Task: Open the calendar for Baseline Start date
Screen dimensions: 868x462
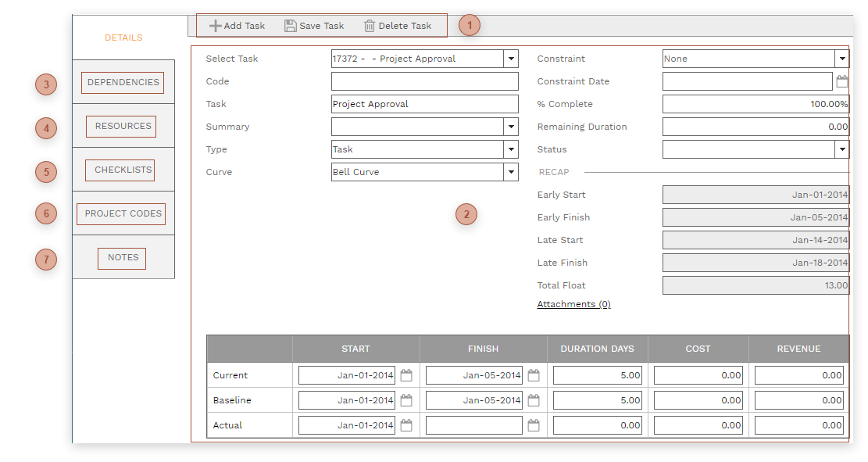Action: (x=406, y=399)
